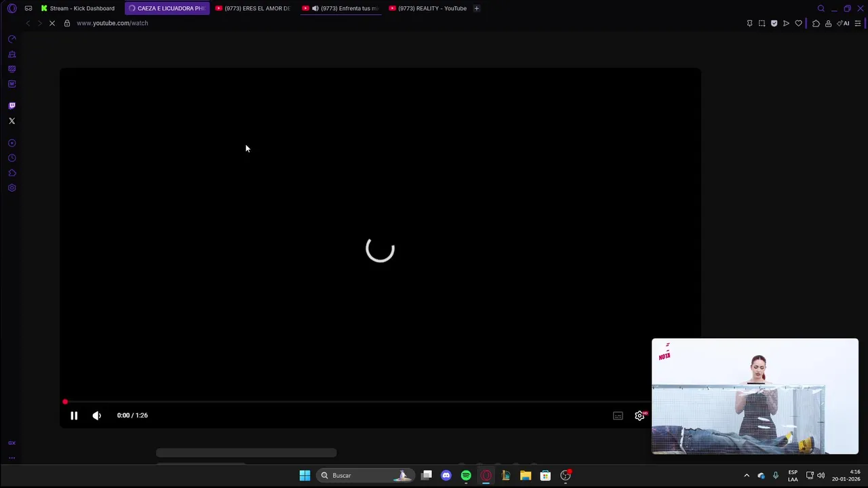The image size is (868, 488).
Task: Switch the ESP LAA keyboard language
Action: click(793, 475)
